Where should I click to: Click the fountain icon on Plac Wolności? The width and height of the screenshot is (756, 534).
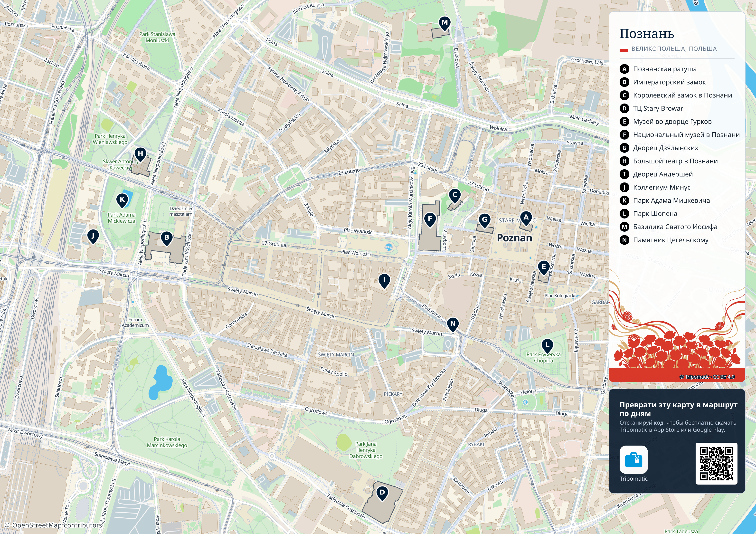(x=389, y=247)
